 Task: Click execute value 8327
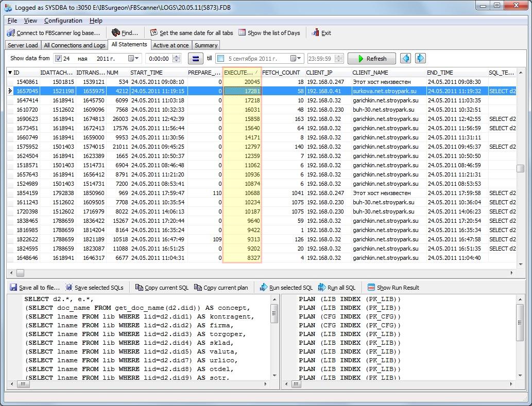pos(253,258)
